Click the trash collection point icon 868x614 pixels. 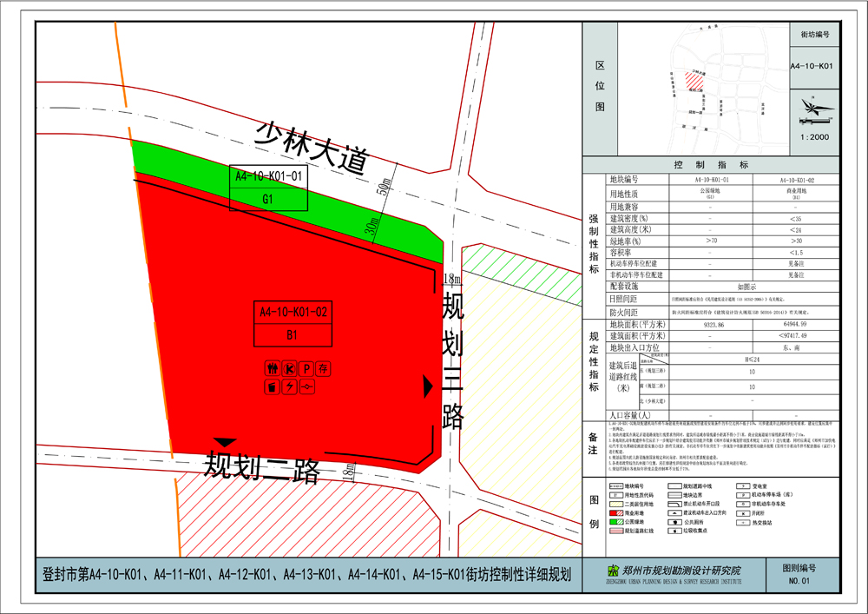[x=273, y=386]
